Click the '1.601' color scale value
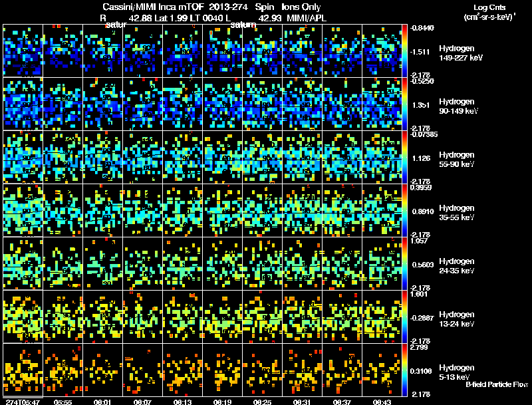532x405 pixels. [419, 294]
